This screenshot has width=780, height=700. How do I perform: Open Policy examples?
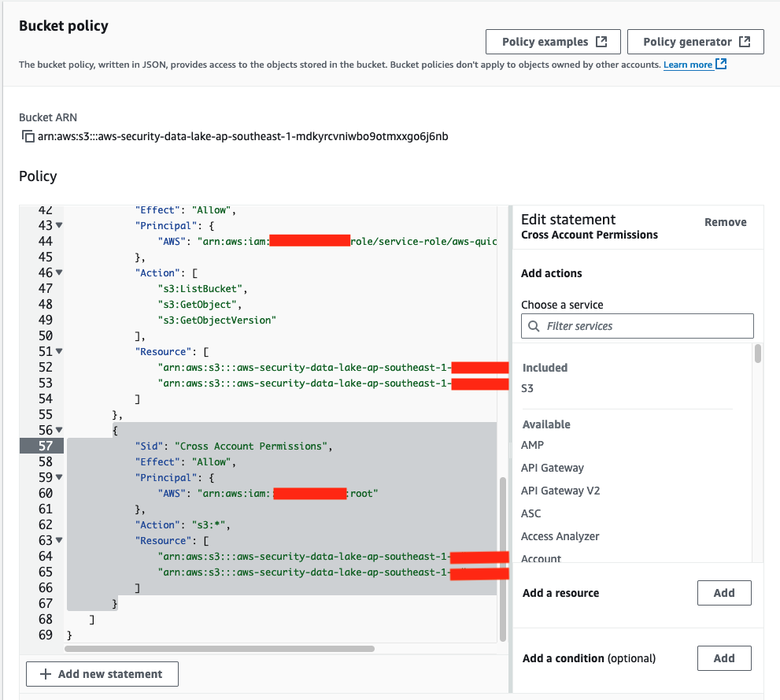click(545, 41)
